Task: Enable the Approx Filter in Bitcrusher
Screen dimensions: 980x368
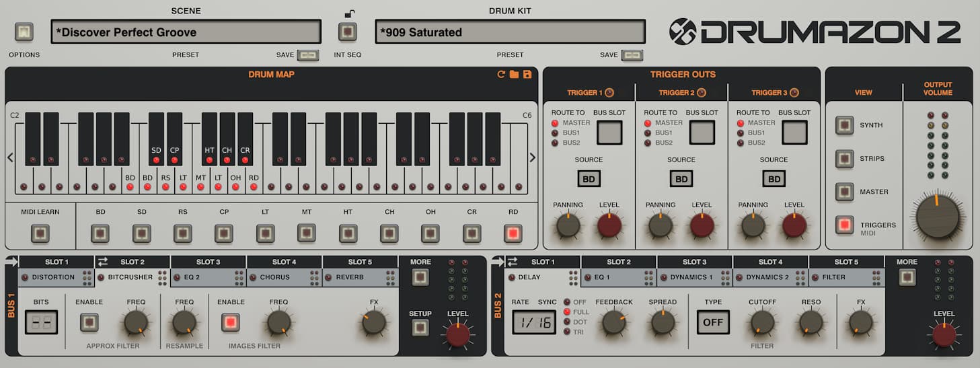Action: coord(89,323)
